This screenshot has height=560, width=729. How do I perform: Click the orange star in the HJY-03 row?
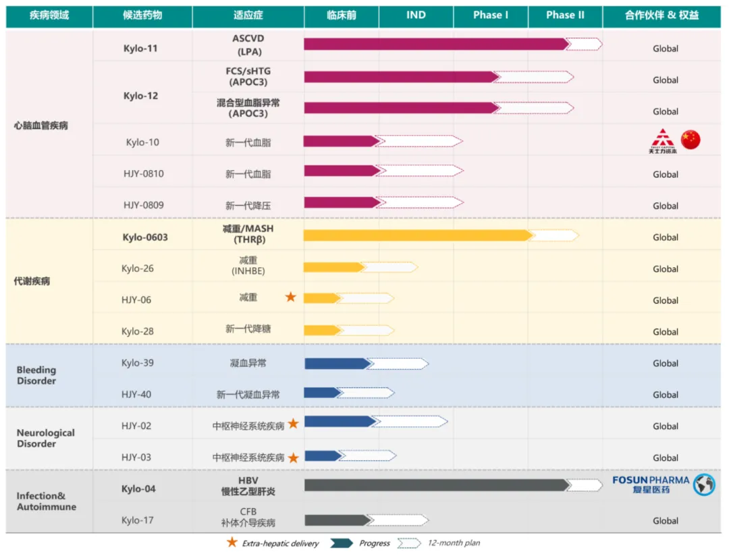pyautogui.click(x=293, y=457)
